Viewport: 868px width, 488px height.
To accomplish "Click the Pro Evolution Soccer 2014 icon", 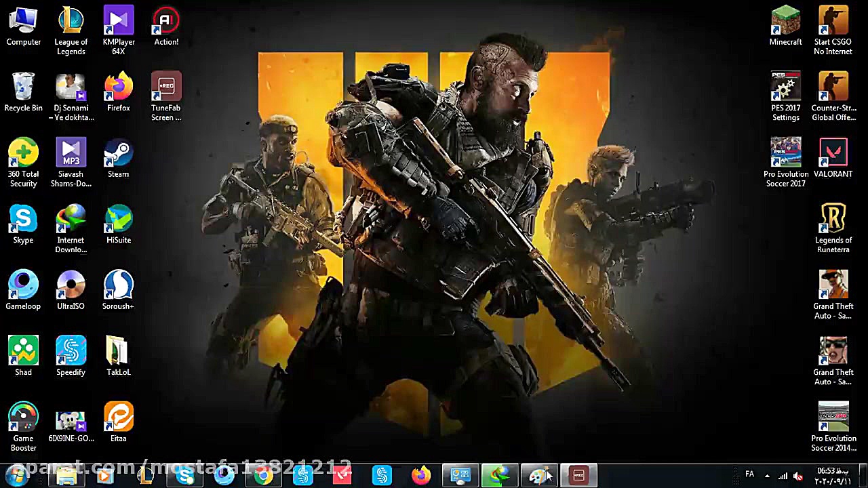I will pos(833,427).
